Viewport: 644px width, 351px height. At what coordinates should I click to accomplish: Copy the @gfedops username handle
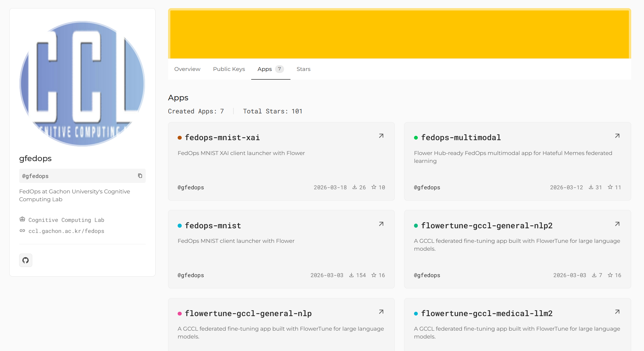[140, 176]
